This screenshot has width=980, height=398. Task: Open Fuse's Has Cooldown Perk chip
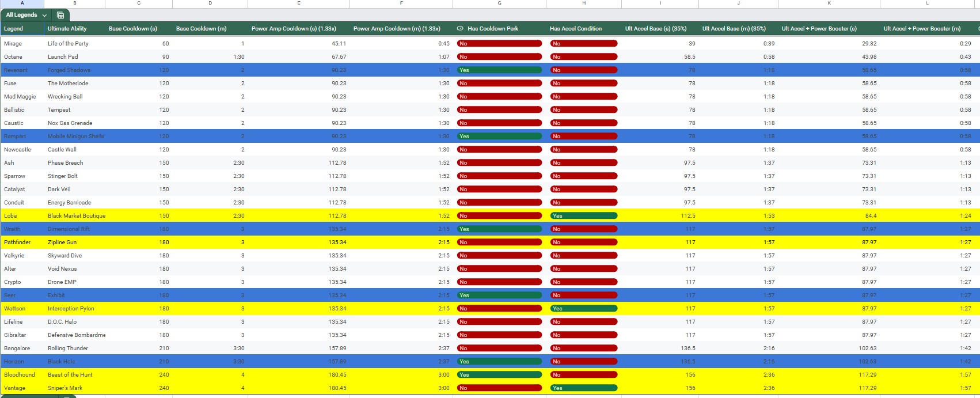499,83
